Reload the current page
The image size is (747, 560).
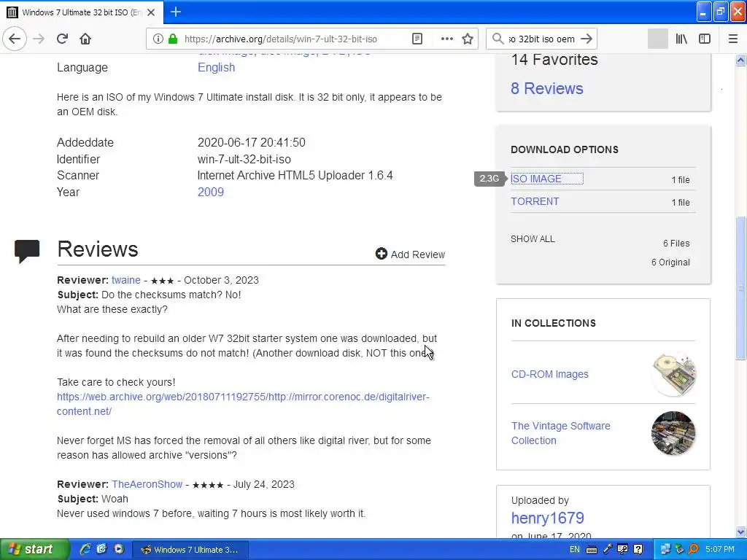click(63, 39)
